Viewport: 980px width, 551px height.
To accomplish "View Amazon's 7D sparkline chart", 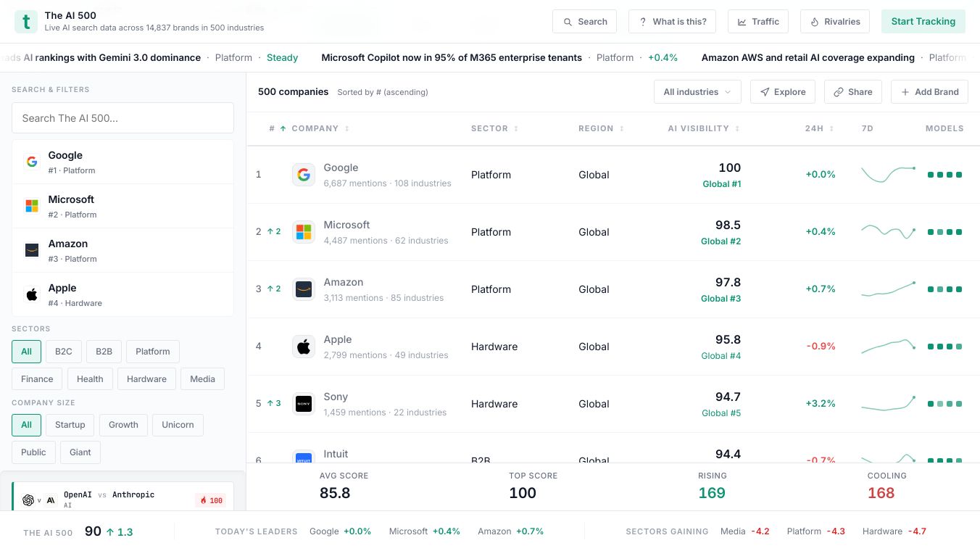I will pos(888,289).
